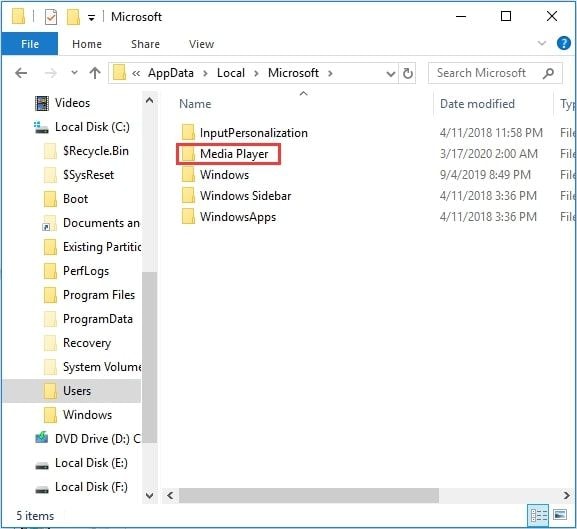577x529 pixels.
Task: Switch to the View ribbon tab
Action: point(201,44)
